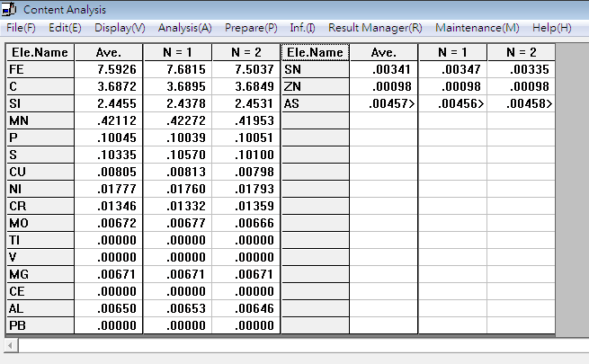Open the Display(V) menu
Image resolution: width=589 pixels, height=364 pixels.
(x=120, y=28)
